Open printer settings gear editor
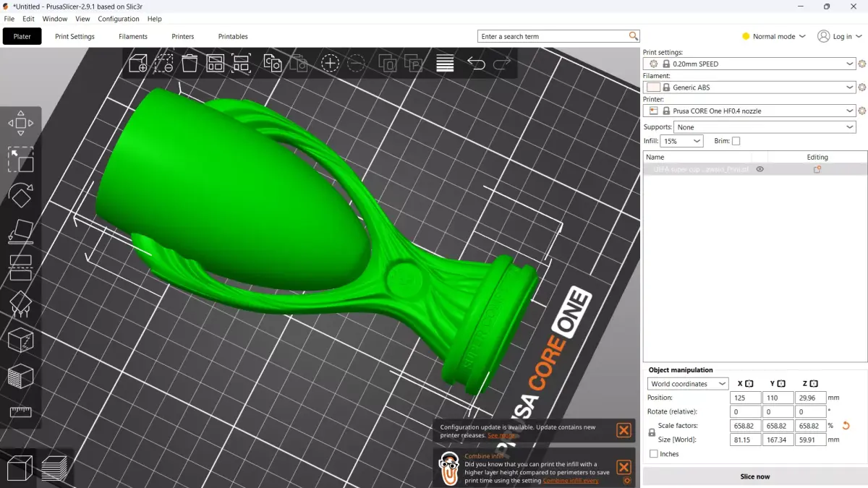868x488 pixels. coord(861,111)
